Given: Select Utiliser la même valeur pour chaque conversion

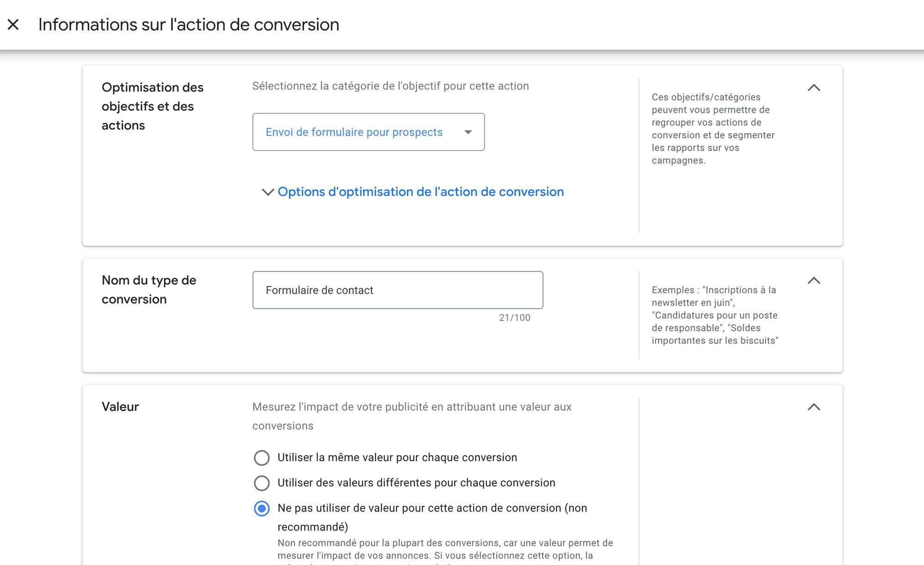Looking at the screenshot, I should 261,458.
